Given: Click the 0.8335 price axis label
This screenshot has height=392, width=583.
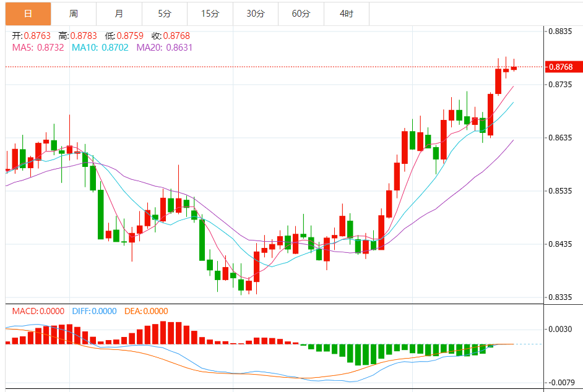Looking at the screenshot, I should tap(561, 297).
